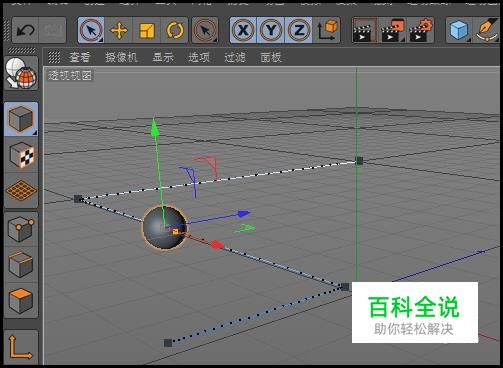Toggle the Enable Axis icon
Image resolution: width=503 pixels, height=368 pixels.
coord(21,347)
